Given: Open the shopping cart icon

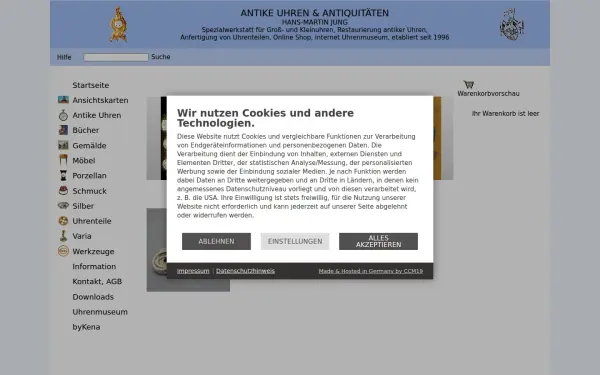Looking at the screenshot, I should point(469,84).
